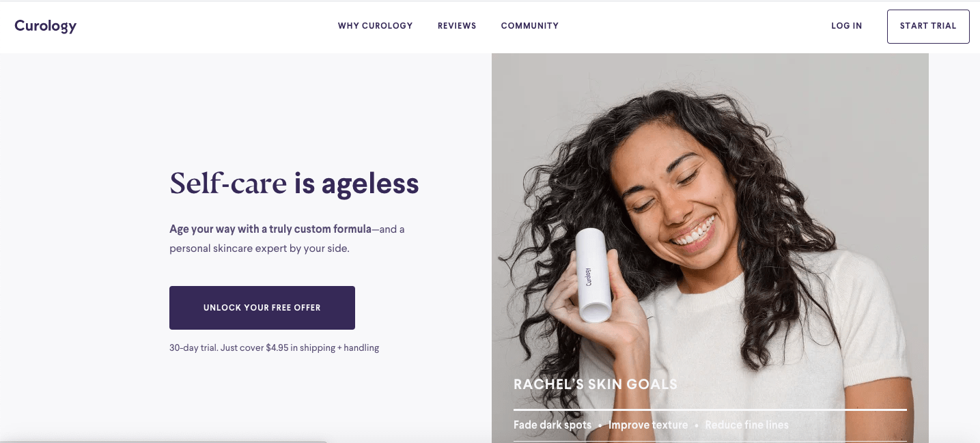The height and width of the screenshot is (443, 980).
Task: Open the COMMUNITY navigation link
Action: 530,26
